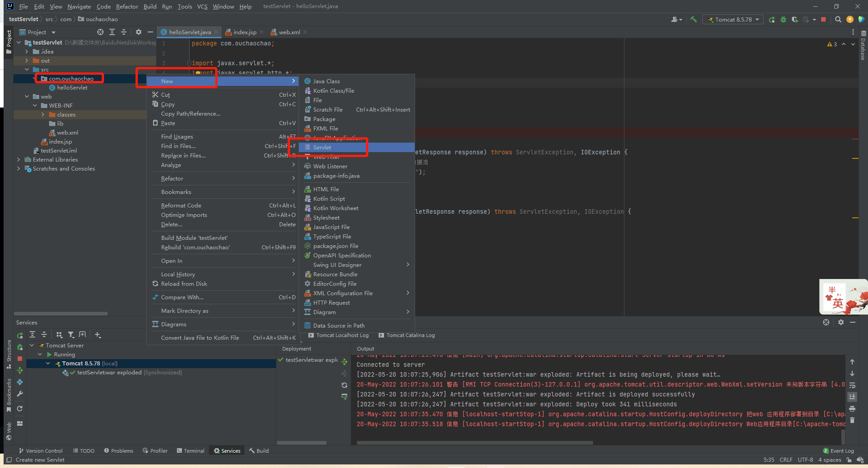The height and width of the screenshot is (468, 868).
Task: Choose Web Listener in the New submenu
Action: pos(357,166)
